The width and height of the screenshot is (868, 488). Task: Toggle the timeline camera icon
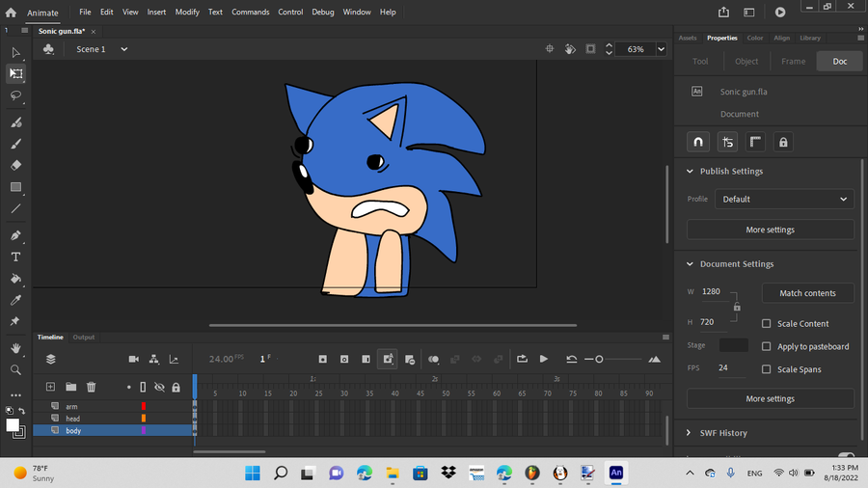(x=134, y=359)
